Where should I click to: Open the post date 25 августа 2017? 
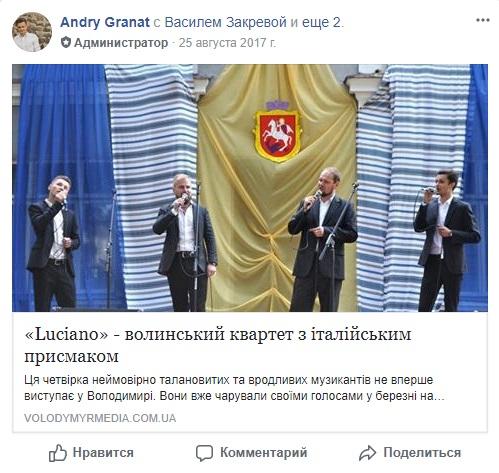click(227, 43)
